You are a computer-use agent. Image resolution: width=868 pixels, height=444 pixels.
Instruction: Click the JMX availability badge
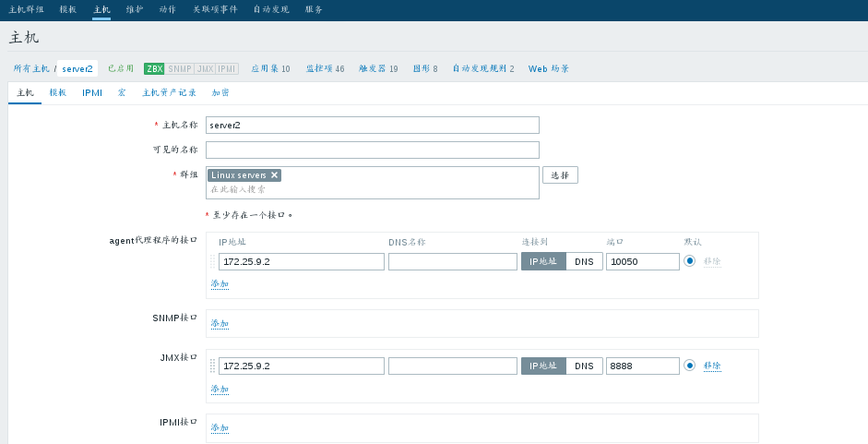pyautogui.click(x=205, y=68)
